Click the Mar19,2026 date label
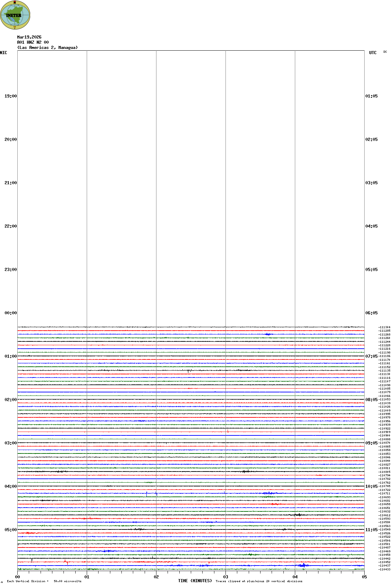This screenshot has height=586, width=392. [x=29, y=37]
